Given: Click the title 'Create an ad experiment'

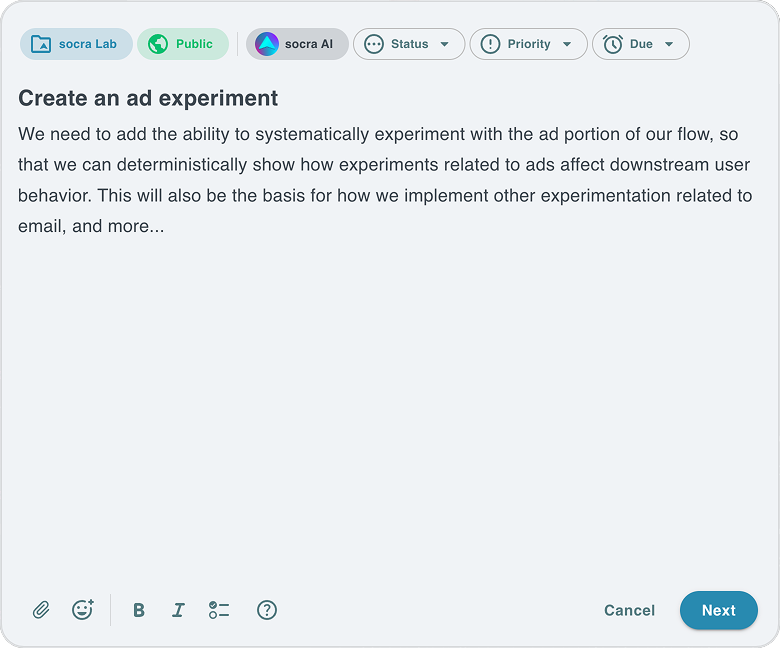Looking at the screenshot, I should tap(148, 98).
